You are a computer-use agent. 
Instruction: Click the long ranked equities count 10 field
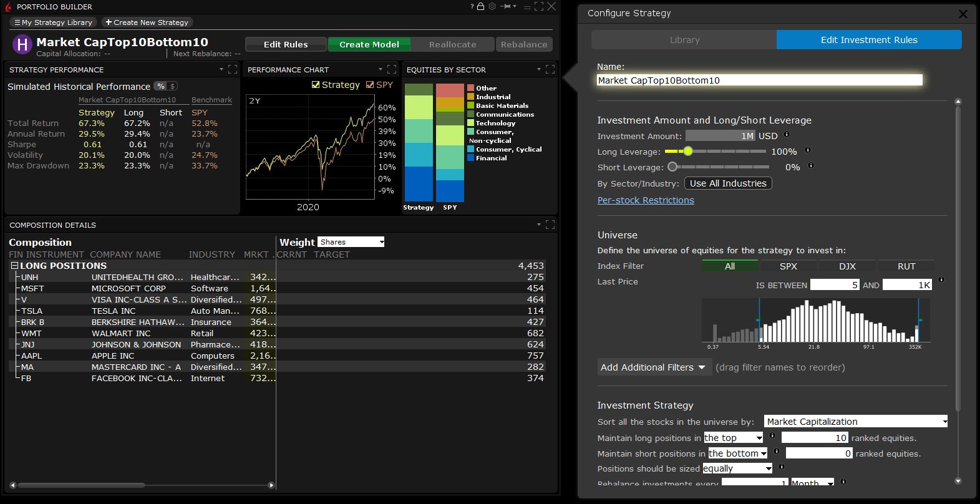point(815,438)
